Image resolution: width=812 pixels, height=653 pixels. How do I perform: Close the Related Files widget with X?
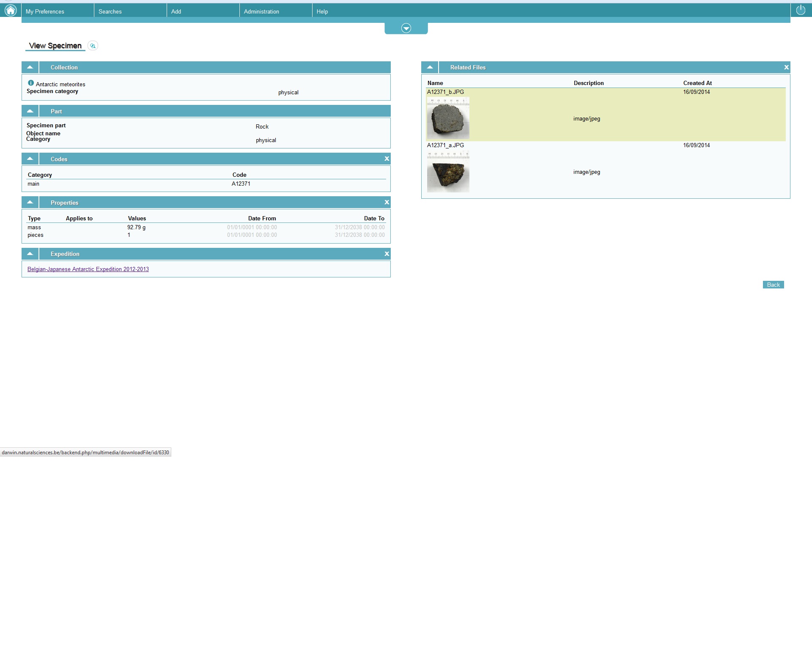click(786, 67)
